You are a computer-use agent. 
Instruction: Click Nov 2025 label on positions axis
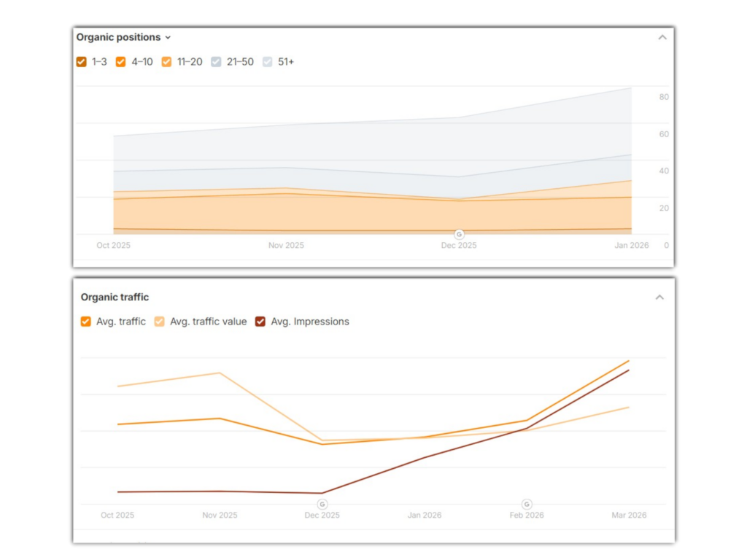[286, 246]
